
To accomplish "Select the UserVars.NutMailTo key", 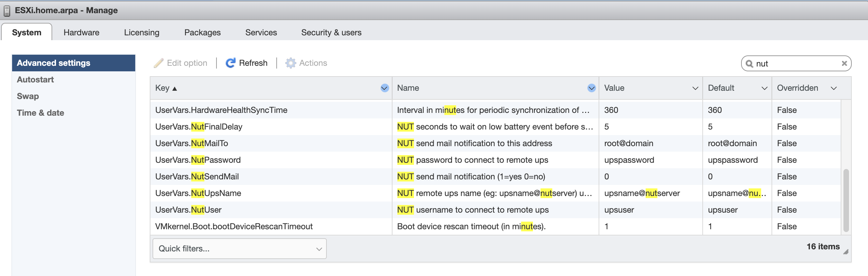I will [192, 143].
